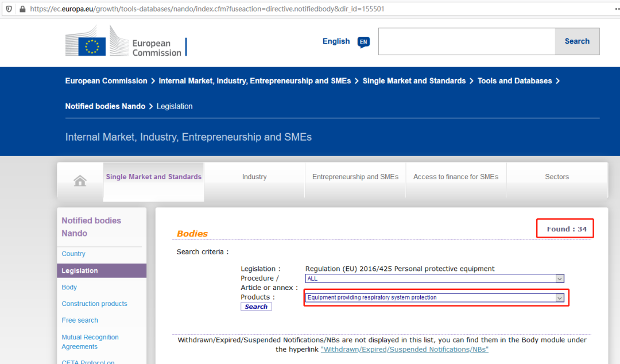Open Internal Market, Industry, Entrepreneurship breadcrumb
The height and width of the screenshot is (364, 620).
pyautogui.click(x=255, y=81)
